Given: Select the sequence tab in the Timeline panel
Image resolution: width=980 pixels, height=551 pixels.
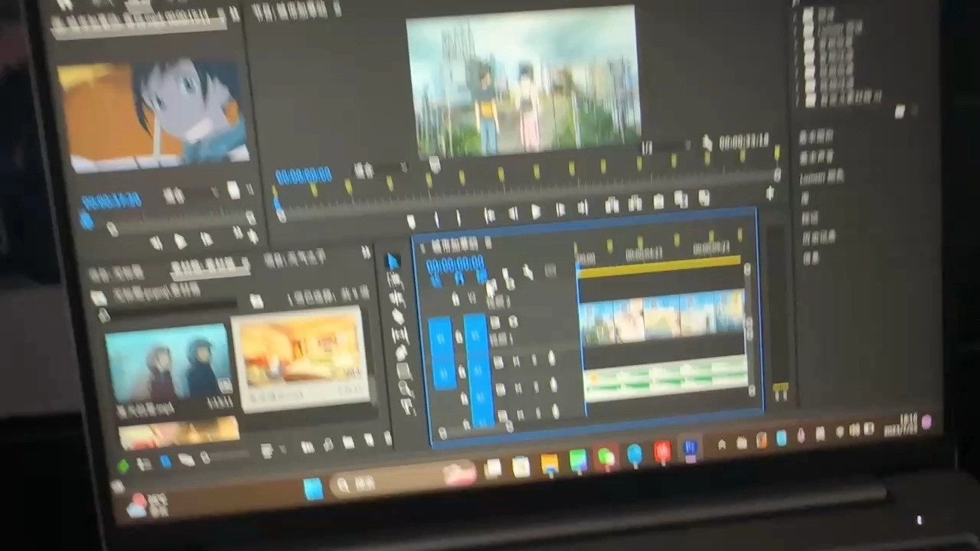Looking at the screenshot, I should [455, 245].
